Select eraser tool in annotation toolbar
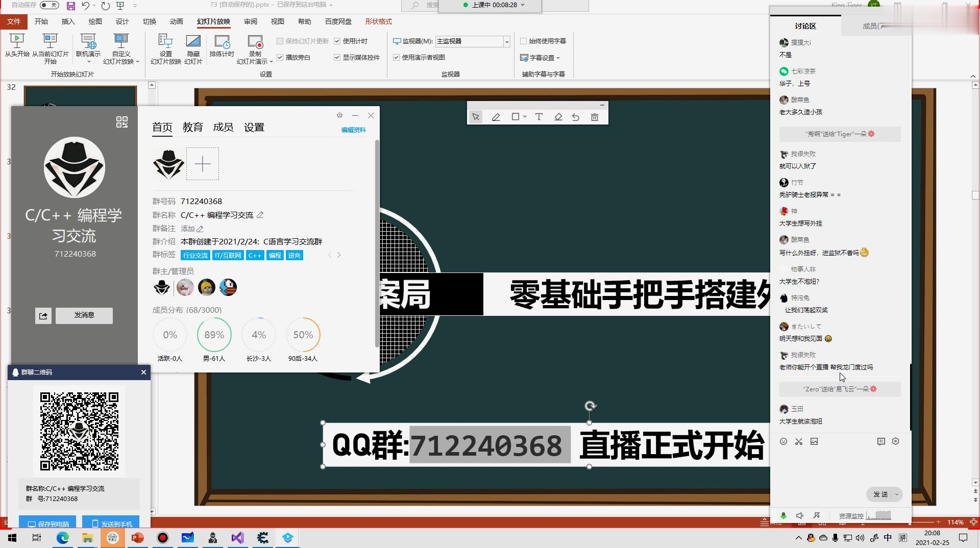The height and width of the screenshot is (548, 980). (x=558, y=117)
